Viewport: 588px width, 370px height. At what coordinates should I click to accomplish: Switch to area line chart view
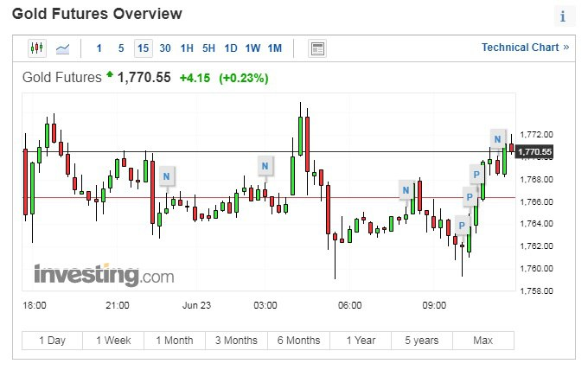pyautogui.click(x=62, y=48)
